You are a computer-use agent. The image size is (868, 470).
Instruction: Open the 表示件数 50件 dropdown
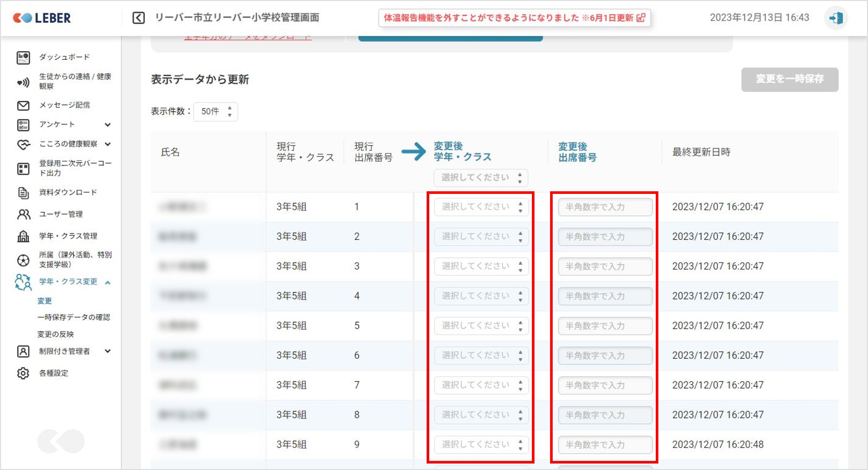[216, 112]
